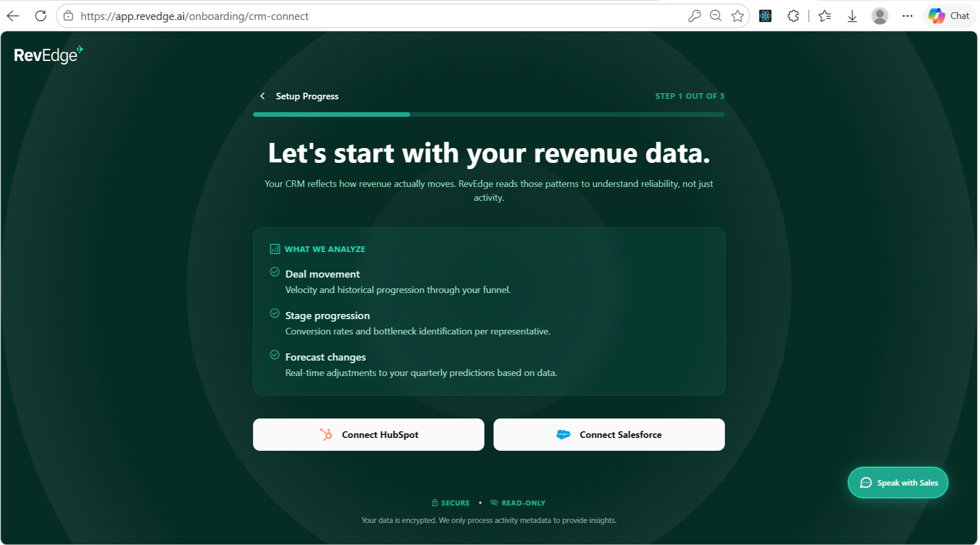Viewport: 980px width, 545px height.
Task: Click the data encryption notice text
Action: (x=489, y=520)
